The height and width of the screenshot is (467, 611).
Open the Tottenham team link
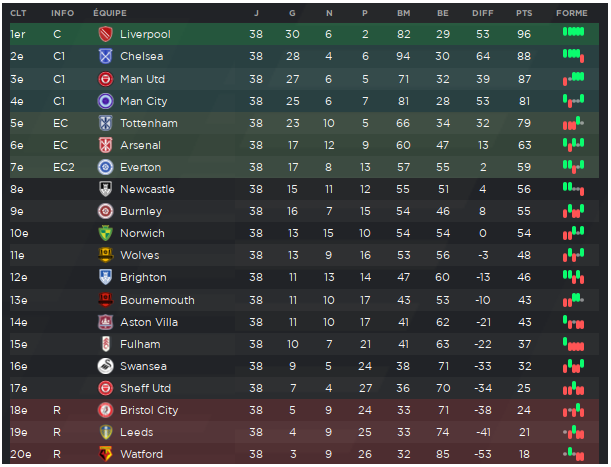click(149, 123)
